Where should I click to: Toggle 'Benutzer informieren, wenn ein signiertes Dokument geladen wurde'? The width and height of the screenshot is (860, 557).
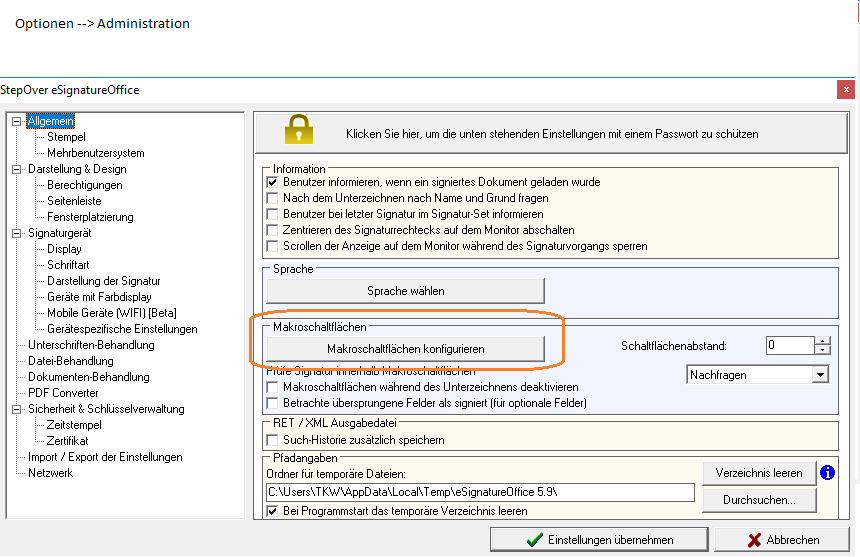272,182
